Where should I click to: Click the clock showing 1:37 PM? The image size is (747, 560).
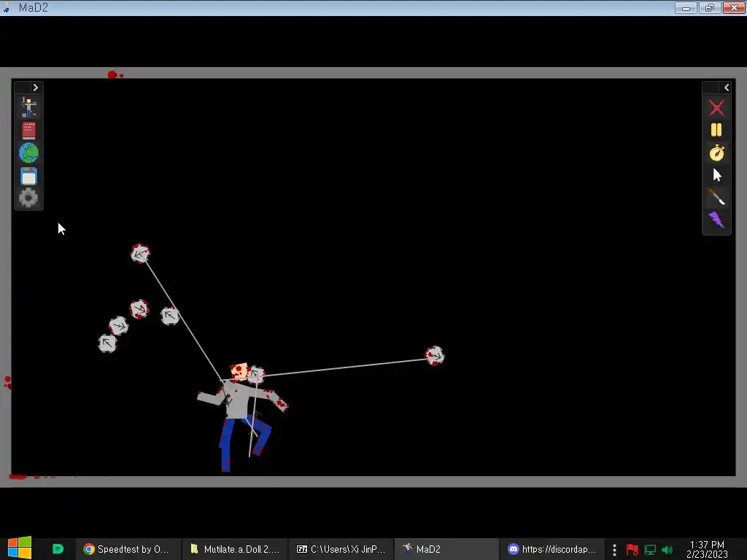point(707,549)
